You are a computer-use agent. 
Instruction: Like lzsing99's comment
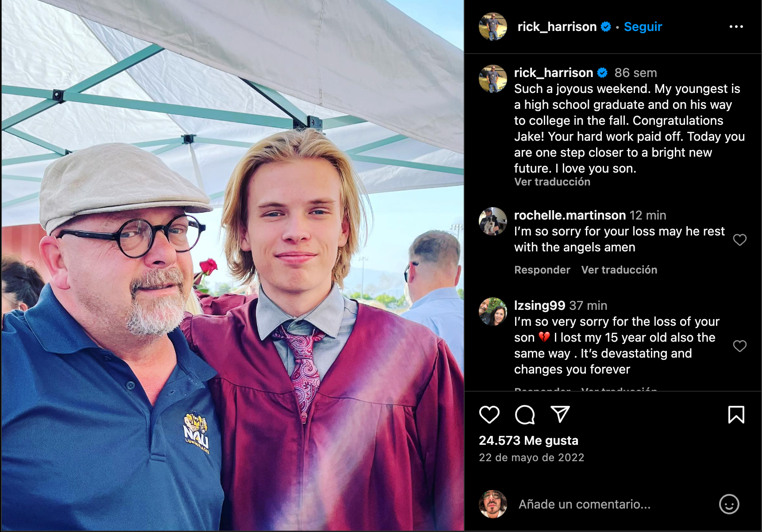click(x=739, y=346)
